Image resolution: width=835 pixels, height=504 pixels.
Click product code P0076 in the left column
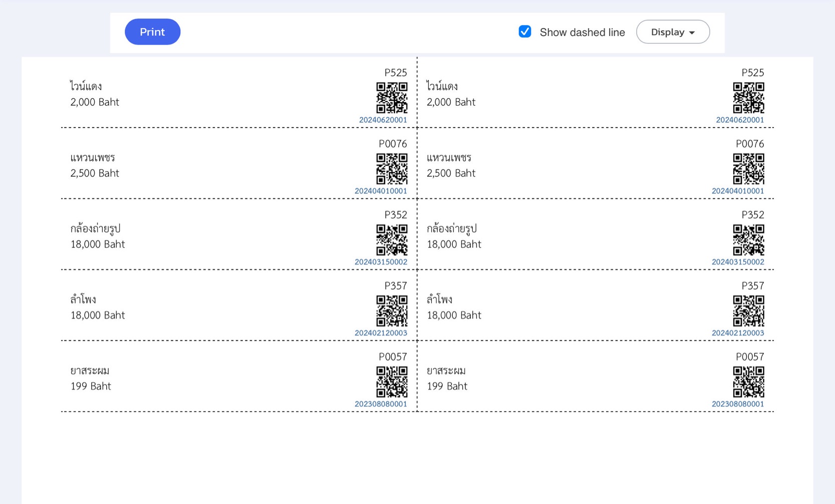tap(393, 144)
